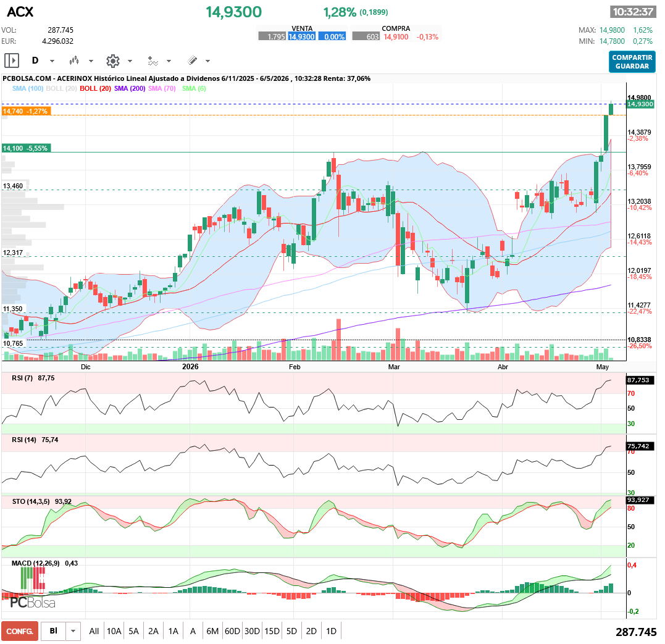Open the candlestick chart type icon
The width and height of the screenshot is (665, 644).
(x=74, y=61)
